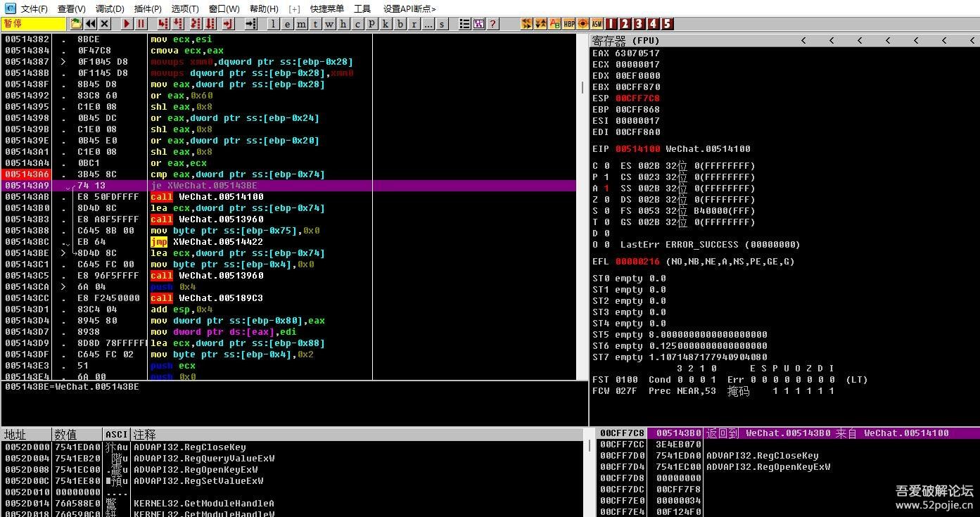980x517 pixels.
Task: Click the 注释 column header in dump pane
Action: coord(145,435)
